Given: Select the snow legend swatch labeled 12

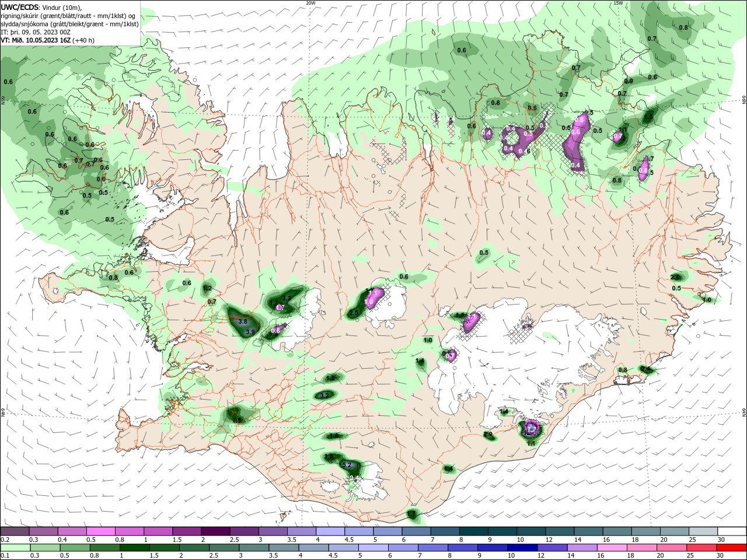Looking at the screenshot, I should 560,531.
